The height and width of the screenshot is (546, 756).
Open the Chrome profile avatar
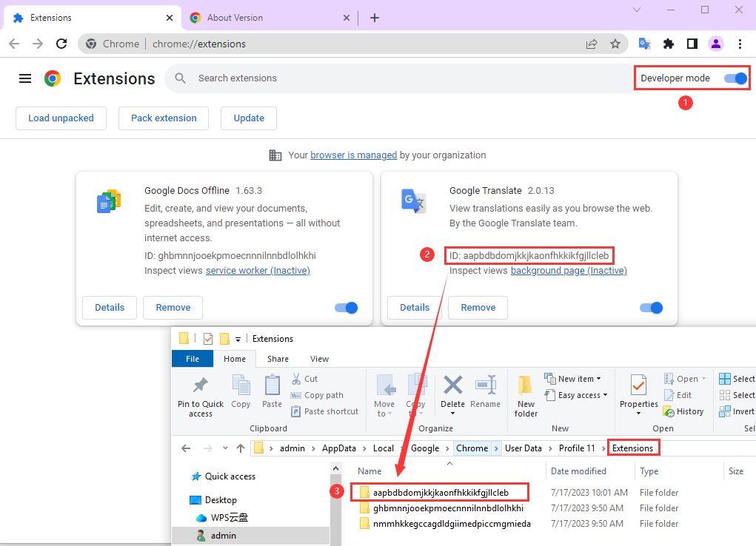point(716,44)
